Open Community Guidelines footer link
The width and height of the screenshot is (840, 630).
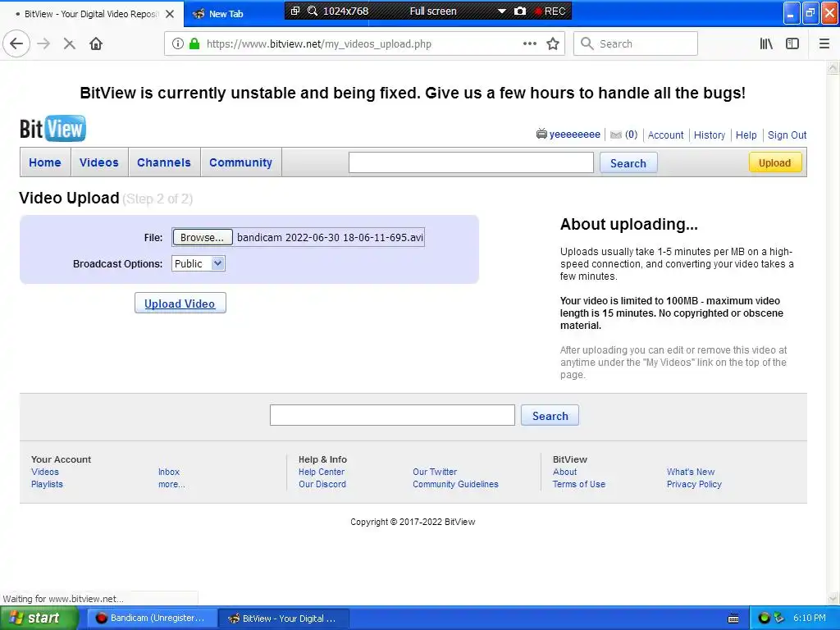click(x=455, y=484)
